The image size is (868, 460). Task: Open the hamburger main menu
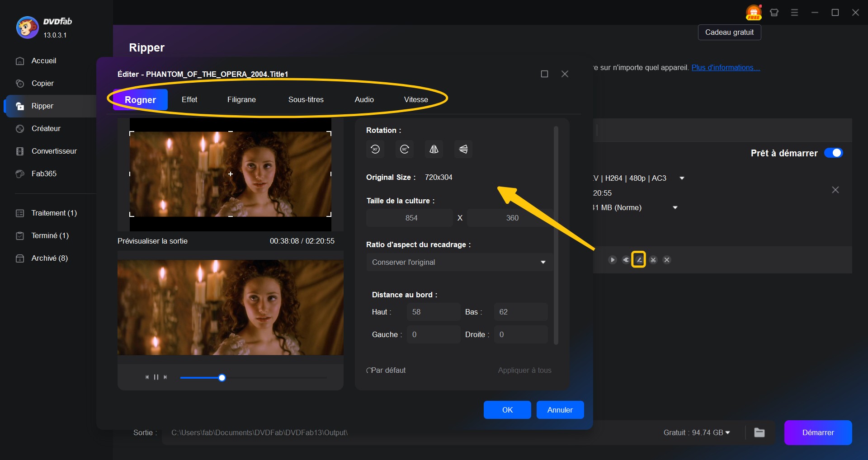click(794, 13)
